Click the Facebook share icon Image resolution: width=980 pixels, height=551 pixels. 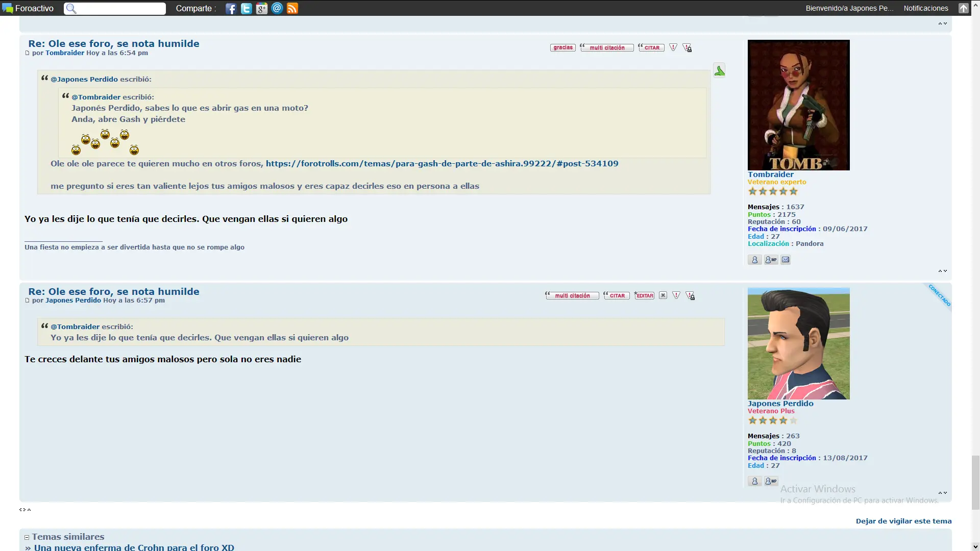[231, 8]
